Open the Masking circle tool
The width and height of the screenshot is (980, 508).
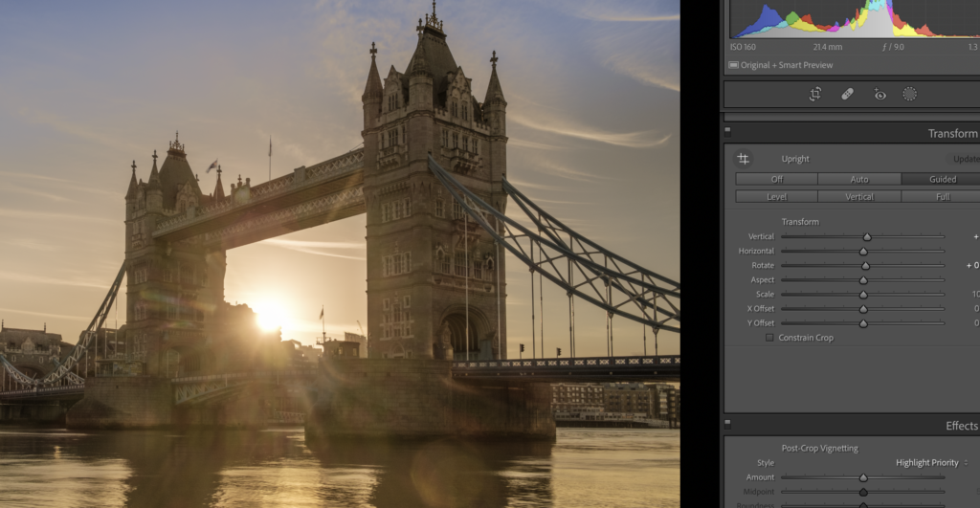tap(910, 94)
